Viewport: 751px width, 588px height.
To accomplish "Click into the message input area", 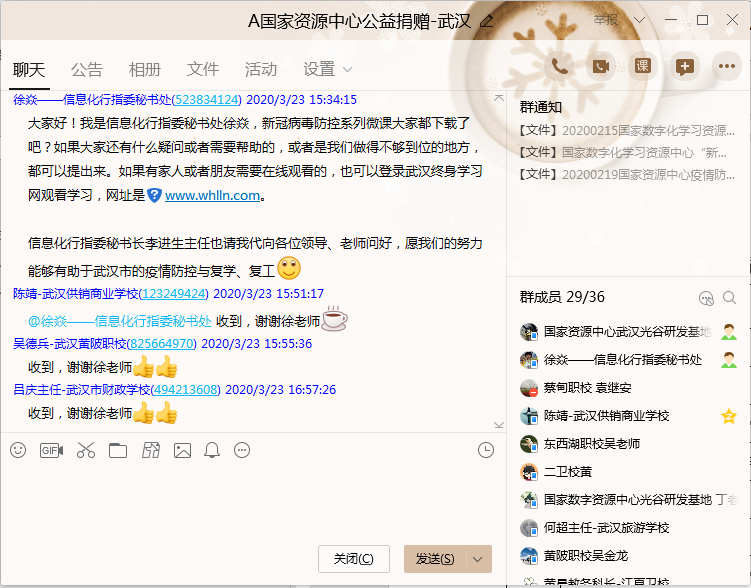I will (x=250, y=500).
